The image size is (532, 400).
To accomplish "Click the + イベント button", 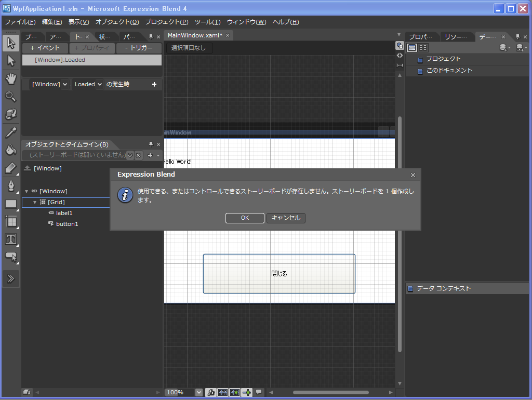I will click(45, 48).
